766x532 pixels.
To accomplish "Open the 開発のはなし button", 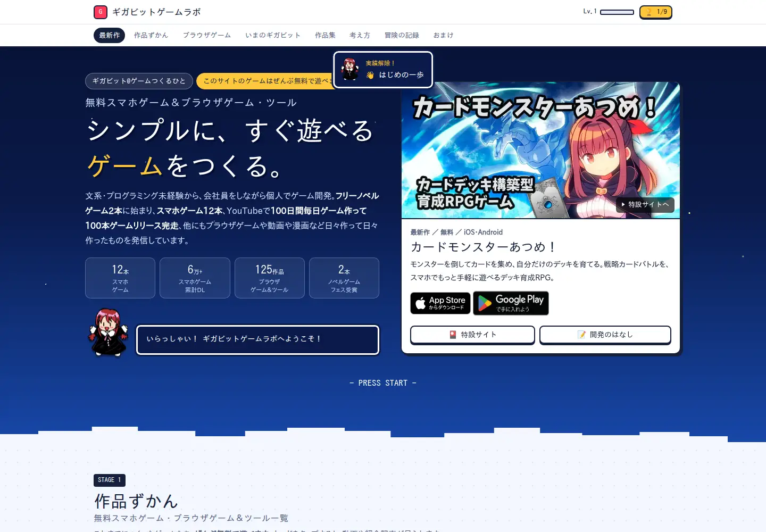I will tap(605, 335).
